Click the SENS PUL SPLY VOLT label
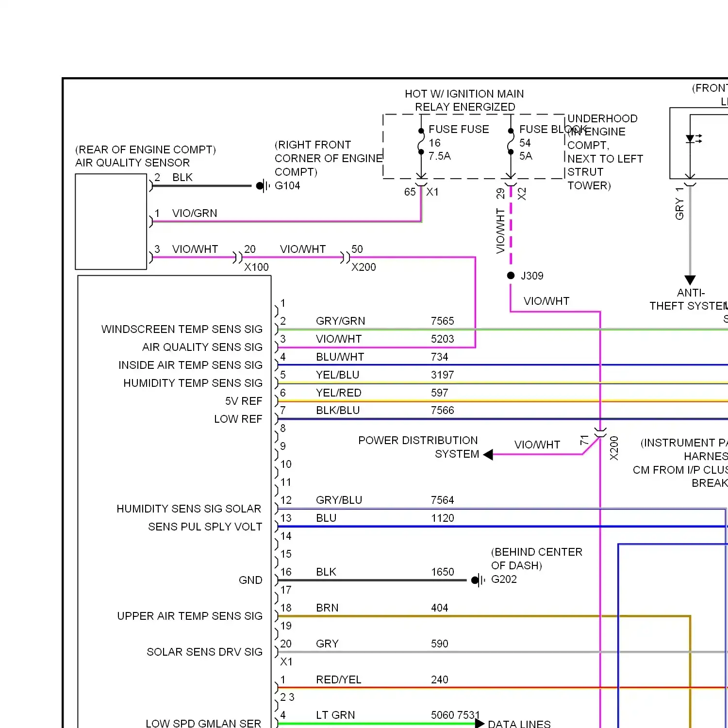Viewport: 728px width, 728px height. click(205, 527)
